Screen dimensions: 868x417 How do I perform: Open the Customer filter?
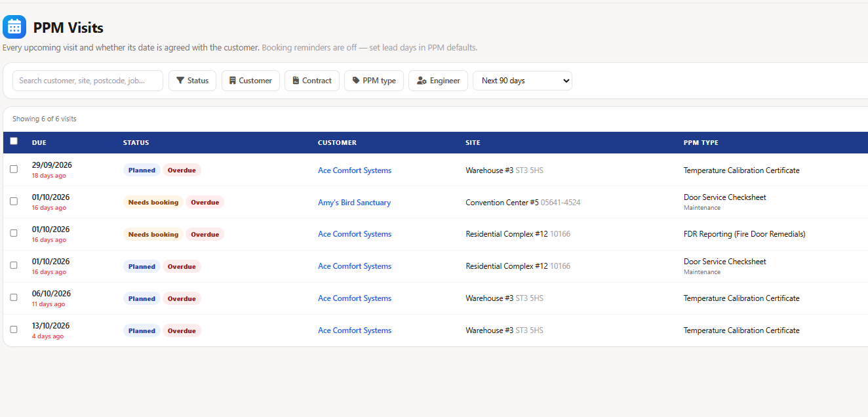250,81
